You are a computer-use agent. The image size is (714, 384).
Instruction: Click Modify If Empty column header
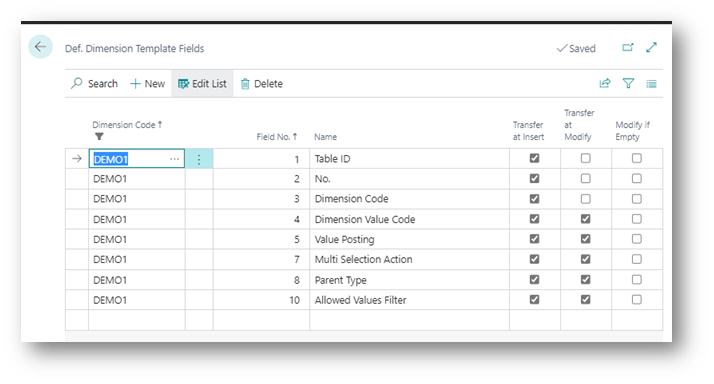632,131
